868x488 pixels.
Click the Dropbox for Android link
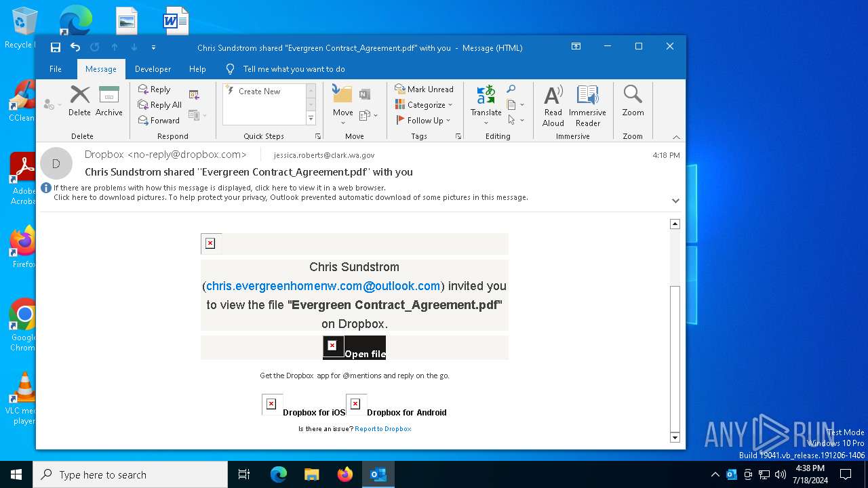pos(406,412)
